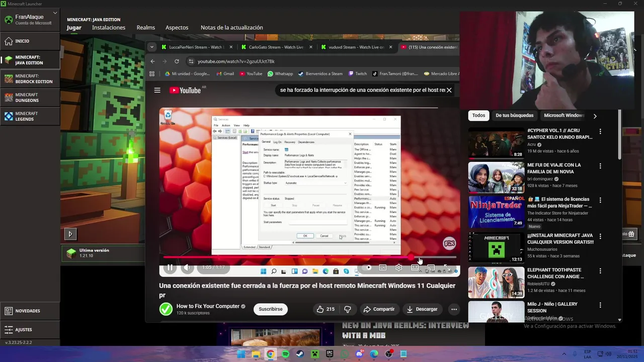
Task: Dislike the video
Action: pos(347,309)
